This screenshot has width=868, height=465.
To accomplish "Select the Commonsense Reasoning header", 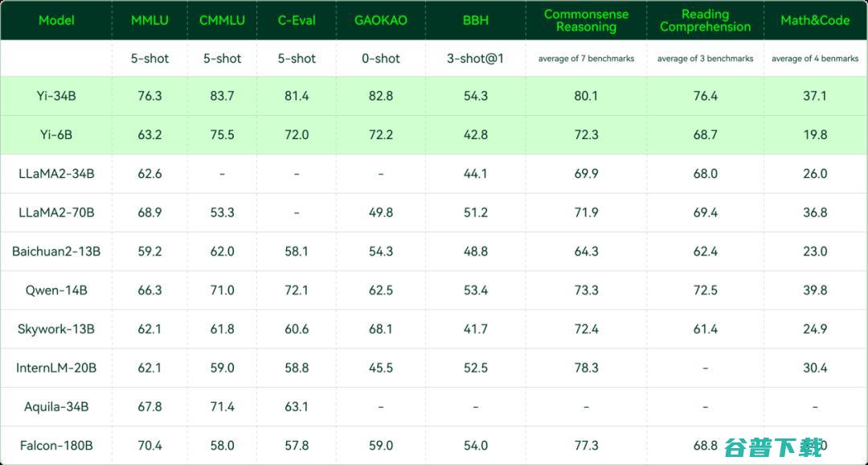I will click(586, 20).
